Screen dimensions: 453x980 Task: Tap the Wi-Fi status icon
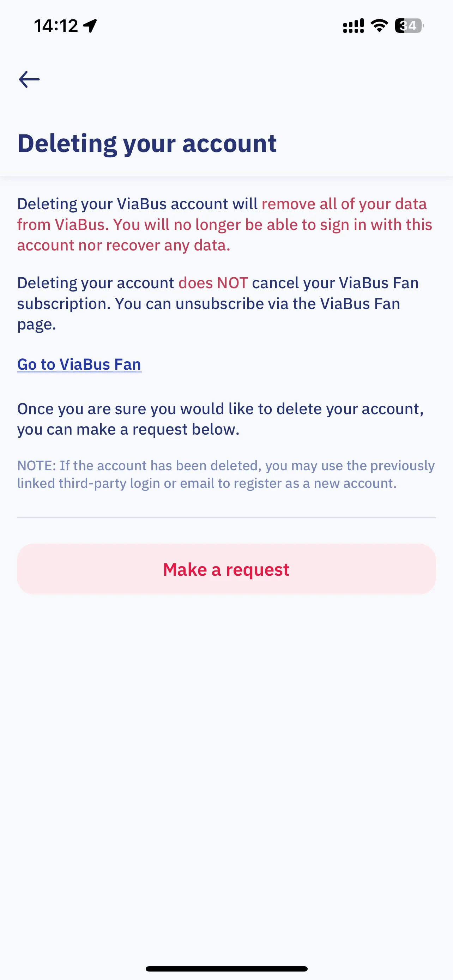pyautogui.click(x=379, y=26)
